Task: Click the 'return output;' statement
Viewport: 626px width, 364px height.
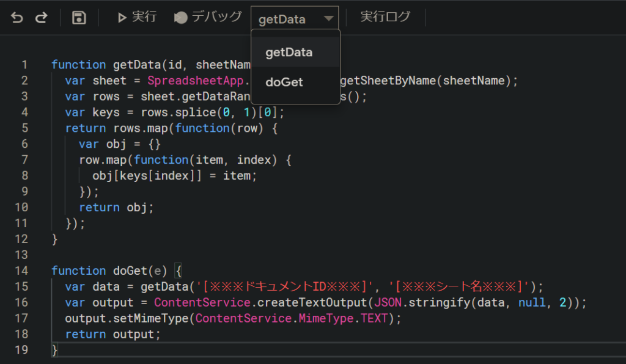Action: pos(112,334)
